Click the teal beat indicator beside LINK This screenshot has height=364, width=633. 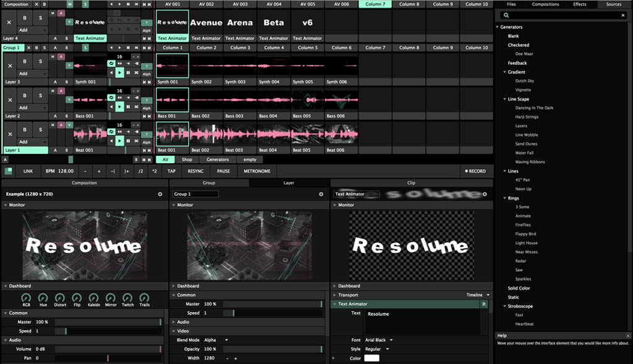[x=8, y=171]
